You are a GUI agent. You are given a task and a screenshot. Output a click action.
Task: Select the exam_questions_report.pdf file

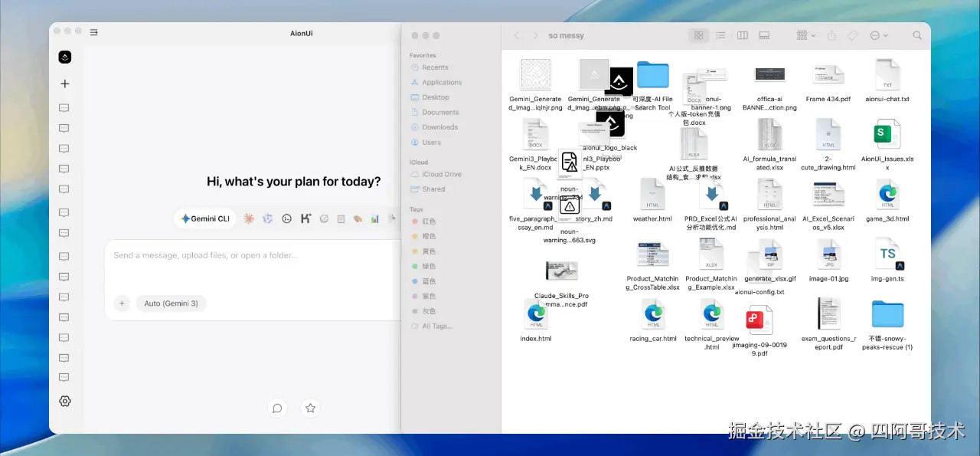[x=828, y=313]
